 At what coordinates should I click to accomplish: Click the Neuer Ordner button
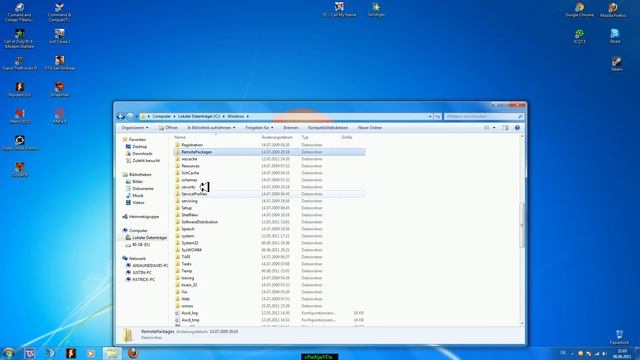pyautogui.click(x=370, y=128)
